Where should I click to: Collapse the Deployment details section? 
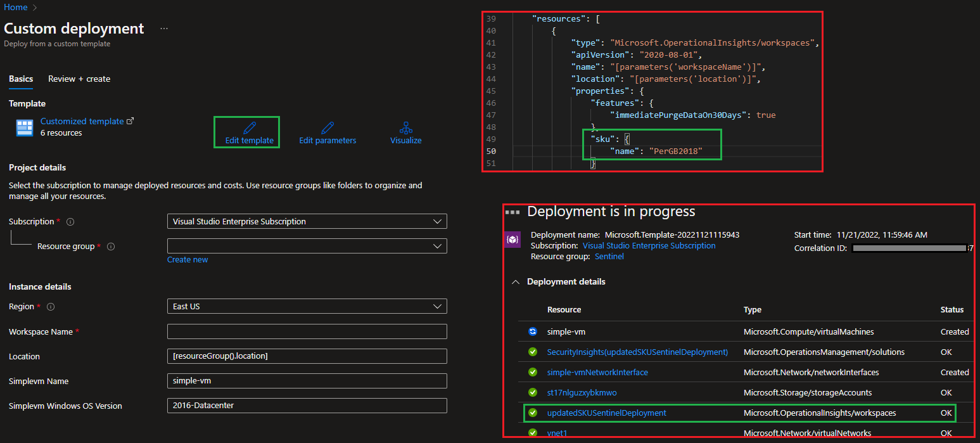[x=515, y=281]
